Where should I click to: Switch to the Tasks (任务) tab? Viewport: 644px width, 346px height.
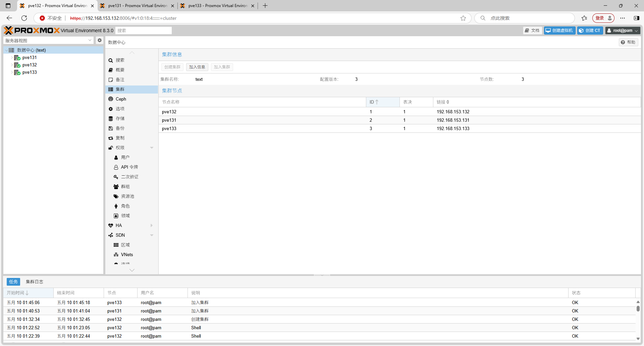pos(13,282)
